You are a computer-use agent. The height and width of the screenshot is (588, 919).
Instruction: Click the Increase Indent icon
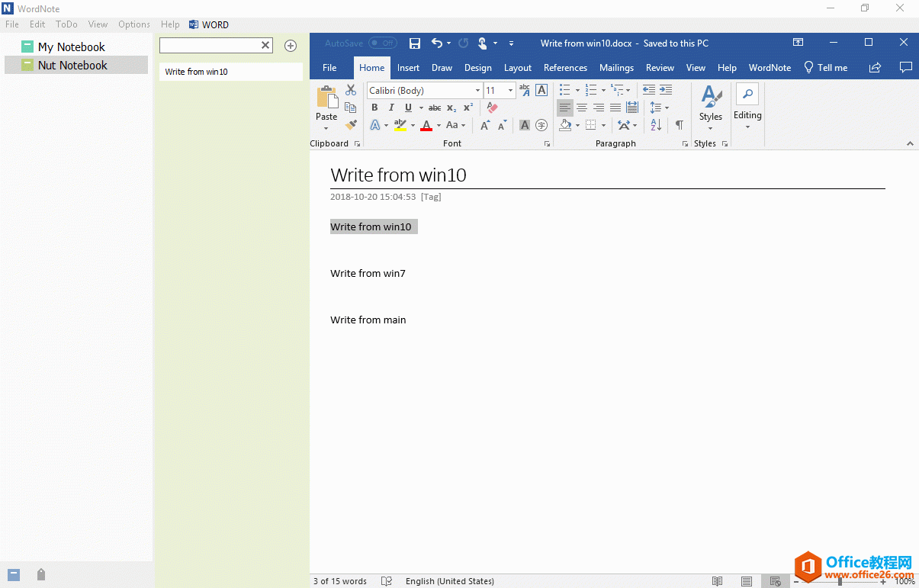click(666, 90)
